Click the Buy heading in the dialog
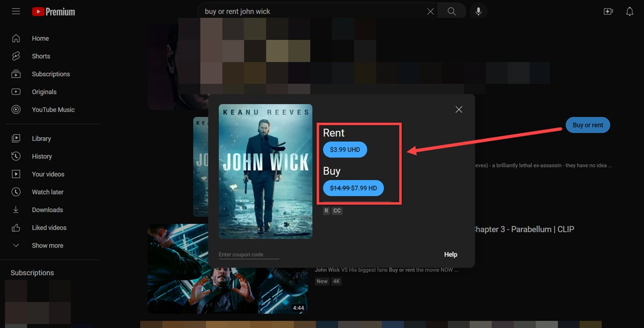 [x=332, y=171]
